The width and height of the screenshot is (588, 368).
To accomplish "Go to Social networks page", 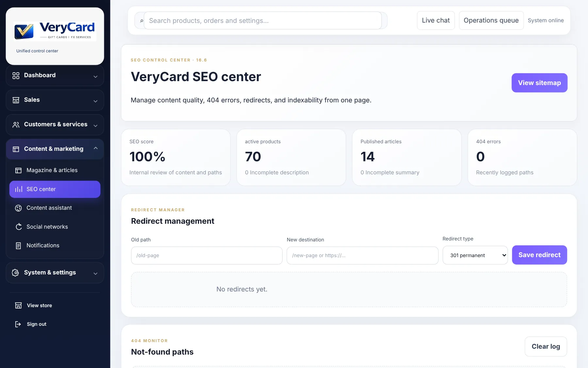I will (55, 227).
